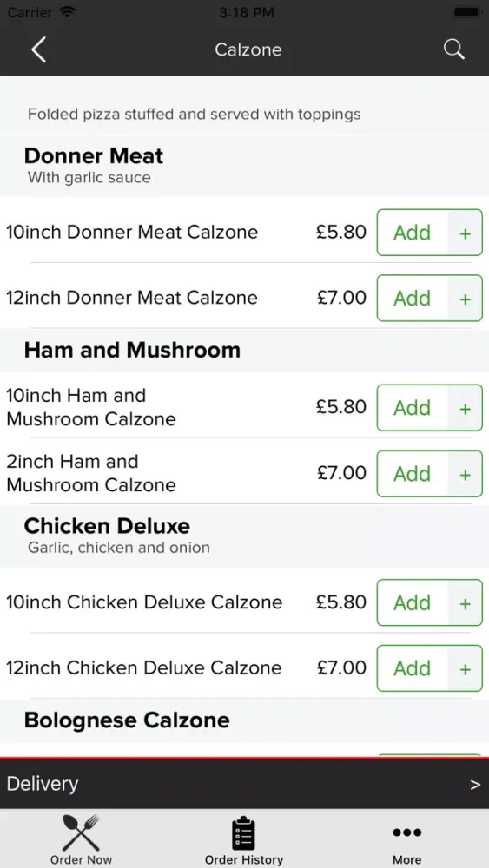The image size is (489, 868).
Task: Tap the plus icon for 12inch Donner Meat Calzone
Action: coord(466,299)
